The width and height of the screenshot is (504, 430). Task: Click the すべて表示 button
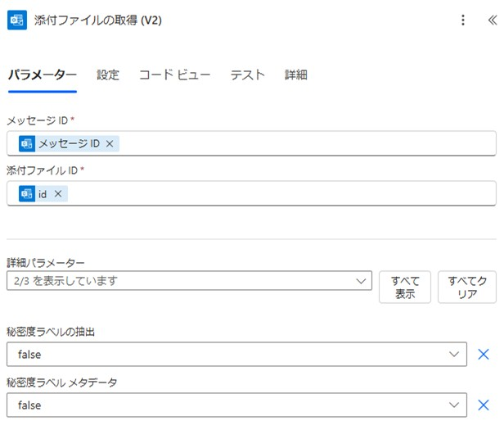pyautogui.click(x=405, y=287)
